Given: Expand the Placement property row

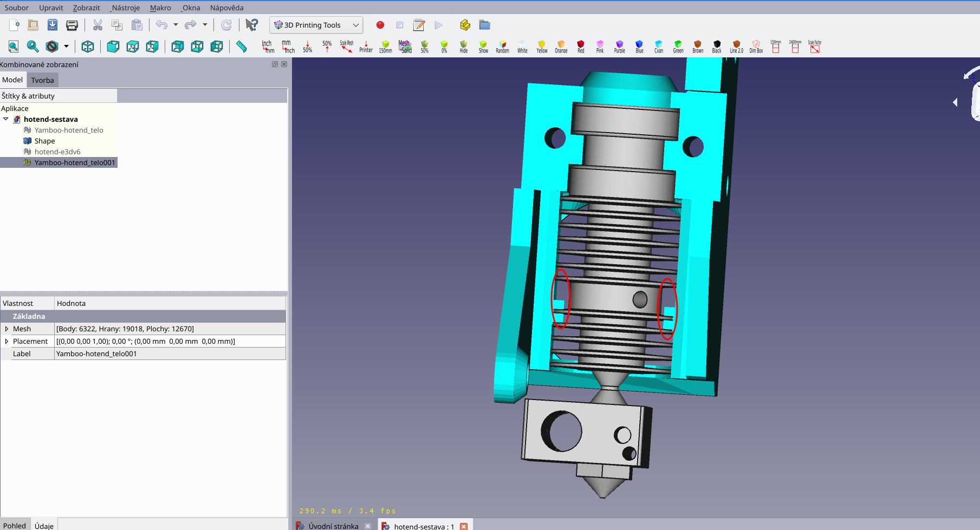Looking at the screenshot, I should 7,342.
